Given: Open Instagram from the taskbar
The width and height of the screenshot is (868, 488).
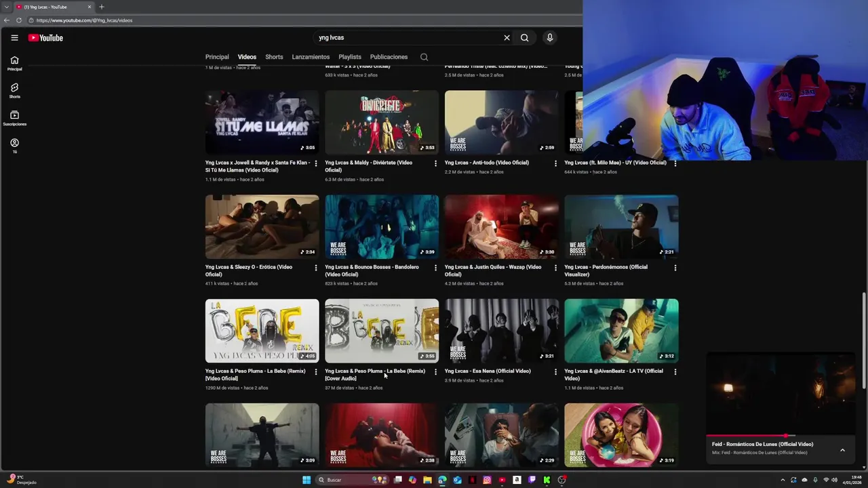Looking at the screenshot, I should pyautogui.click(x=487, y=480).
